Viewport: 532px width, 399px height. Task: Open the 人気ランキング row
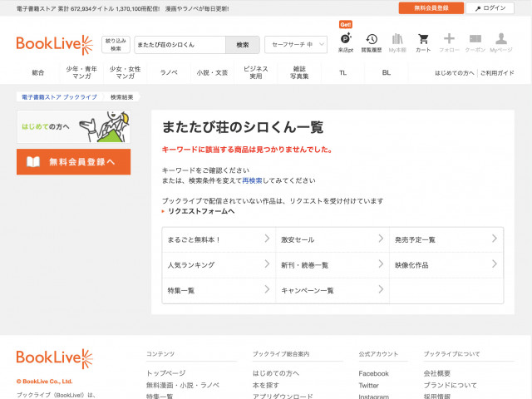pyautogui.click(x=219, y=265)
